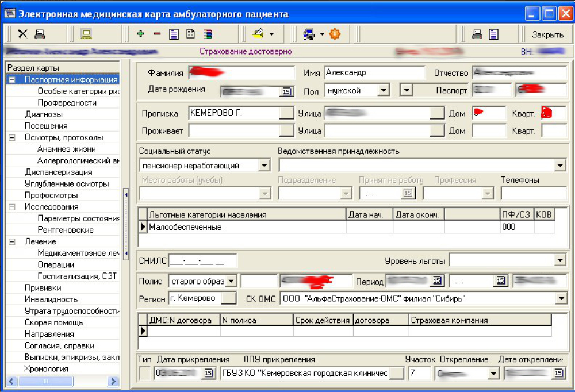
Task: Click the yellow computer monitor icon
Action: [86, 34]
